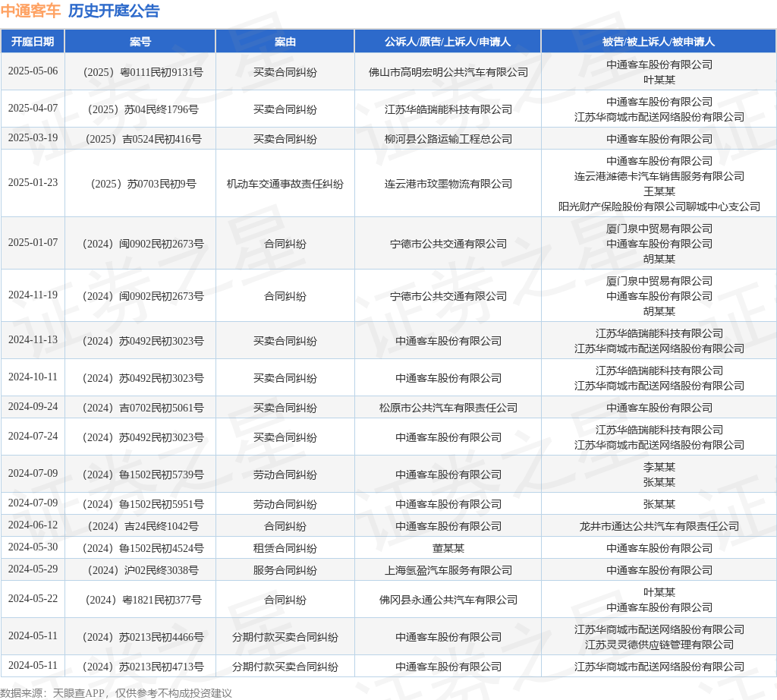This screenshot has width=777, height=700.
Task: Click the '被告/被上诉人/被申请人' column header
Action: [659, 42]
